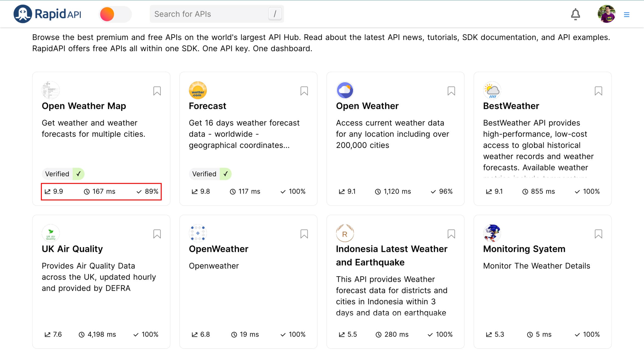Bookmark the Monitoring Syatem card

click(598, 234)
